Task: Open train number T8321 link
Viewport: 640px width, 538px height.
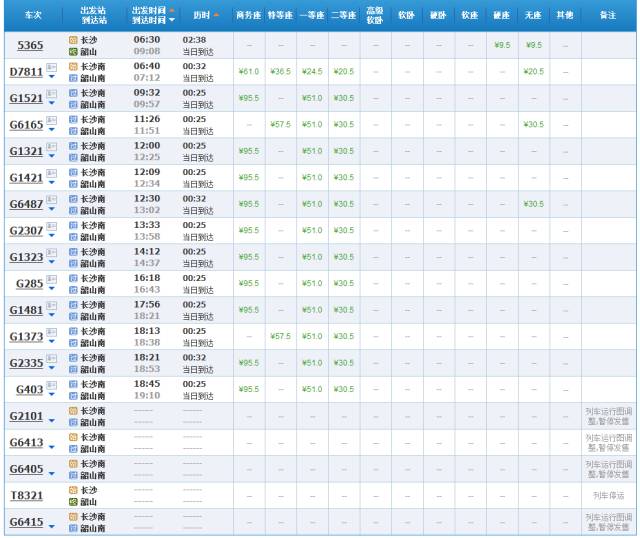Action: 26,496
